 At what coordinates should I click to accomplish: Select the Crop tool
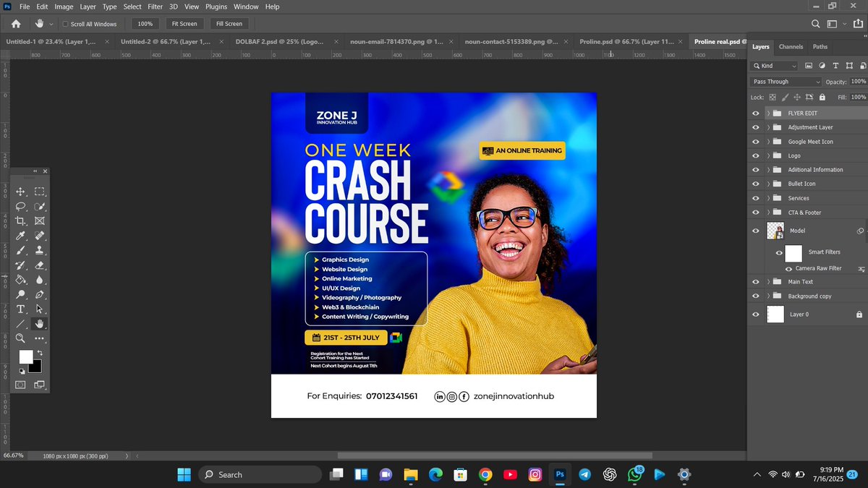pyautogui.click(x=21, y=221)
